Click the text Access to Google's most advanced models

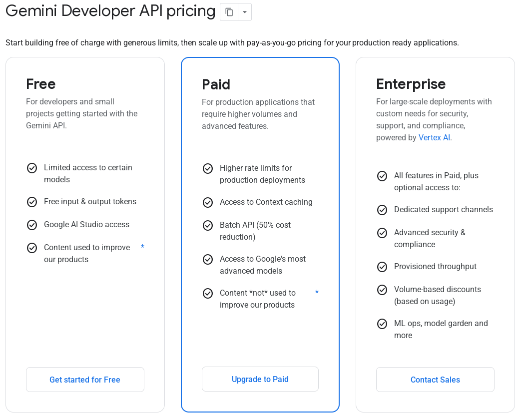[262, 265]
